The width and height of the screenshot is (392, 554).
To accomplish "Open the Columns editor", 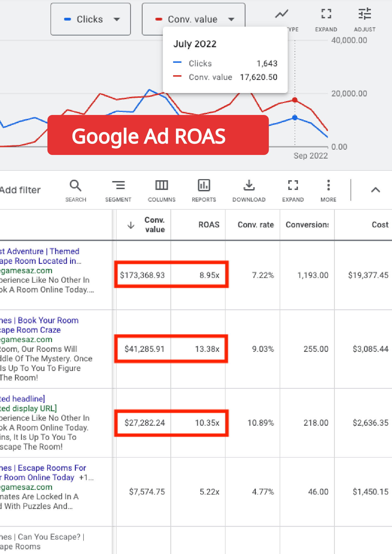I will tap(161, 191).
